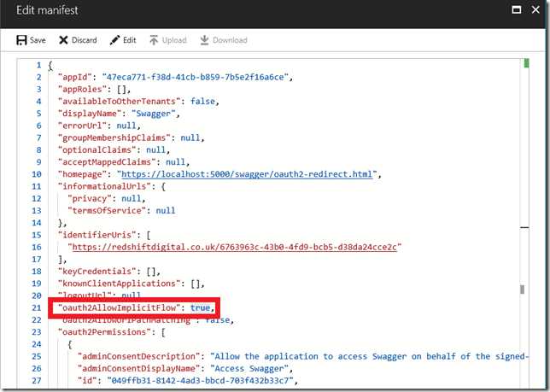
Task: Click the id GUID value on line 27
Action: pos(200,381)
